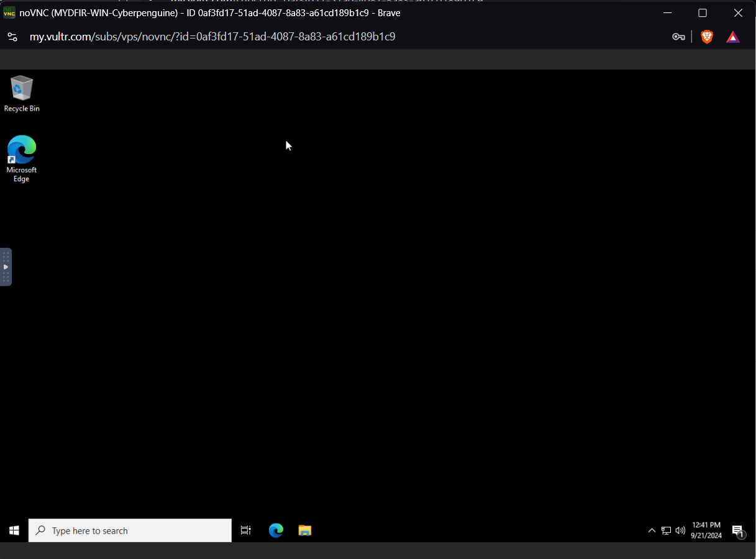The image size is (756, 559).
Task: Expand the noVNC side control panel
Action: [6, 266]
